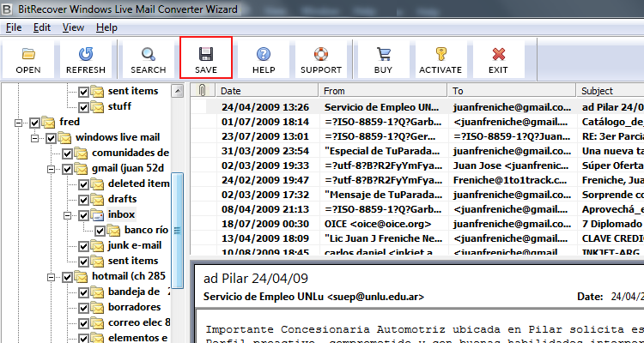
Task: Select email from "Mensaje de TuParada
Action: (416, 195)
